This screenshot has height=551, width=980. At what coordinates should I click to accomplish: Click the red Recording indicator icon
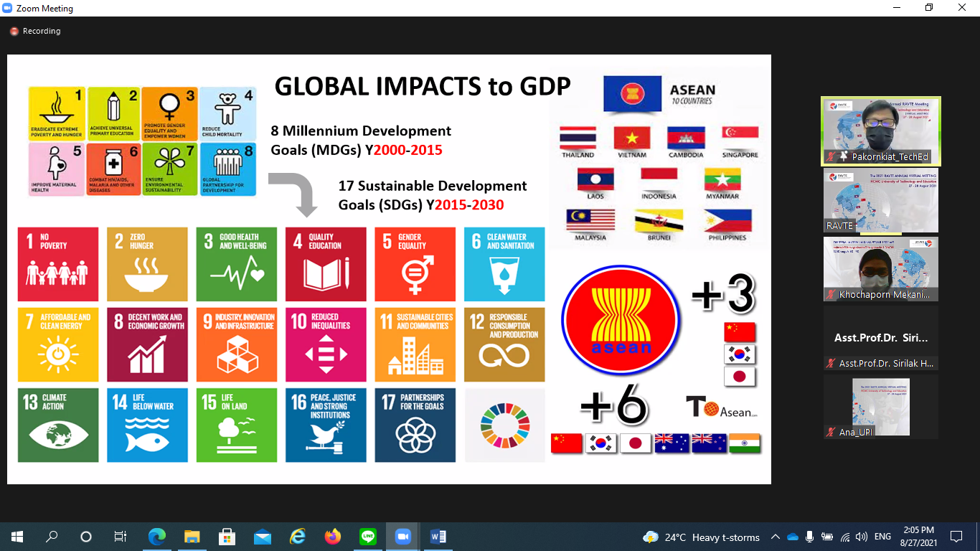pos(14,32)
